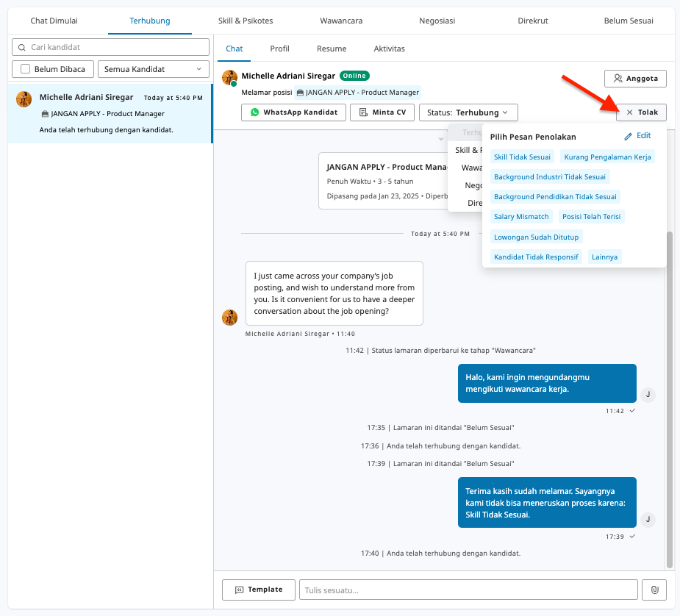Screen dimensions: 680x616
Task: Click the Anggota button
Action: point(635,79)
